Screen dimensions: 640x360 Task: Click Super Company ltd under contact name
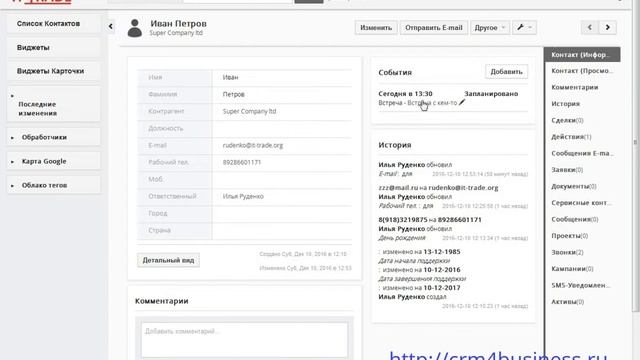point(176,33)
